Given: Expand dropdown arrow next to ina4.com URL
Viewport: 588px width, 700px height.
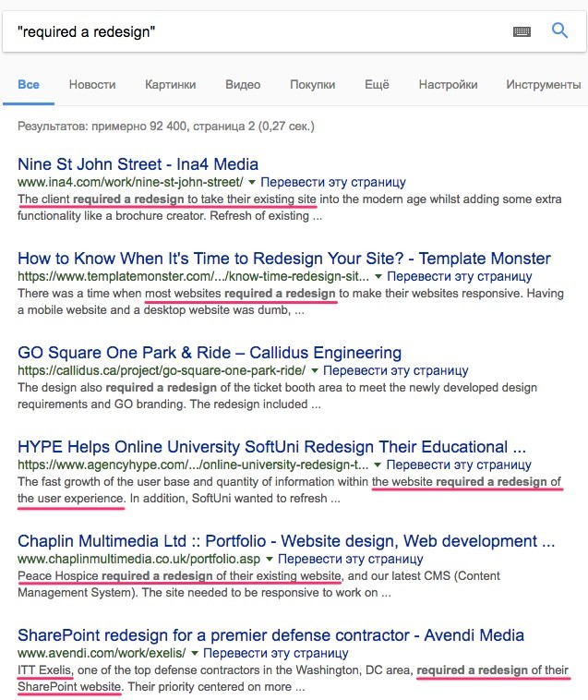Looking at the screenshot, I should coord(252,183).
